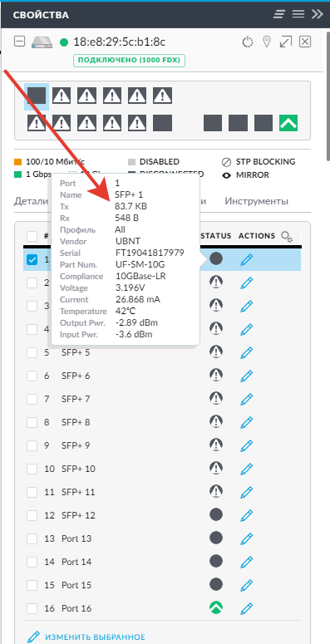Check the Port 13 checkbox
The image size is (330, 644).
pos(32,538)
